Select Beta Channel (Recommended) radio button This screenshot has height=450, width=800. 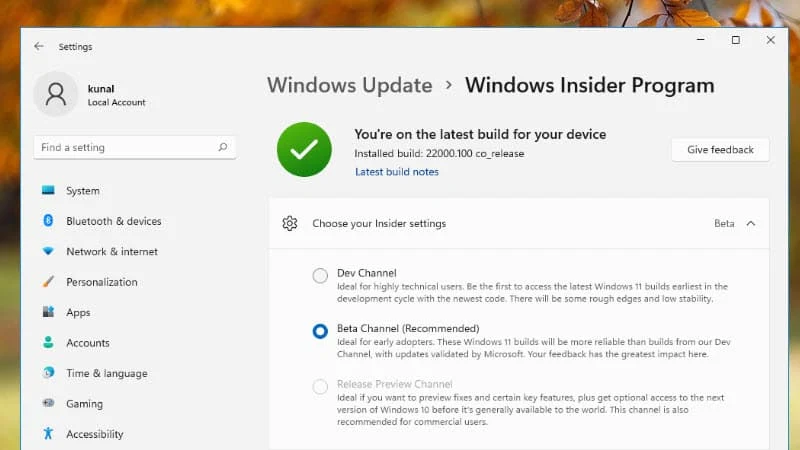click(x=320, y=331)
